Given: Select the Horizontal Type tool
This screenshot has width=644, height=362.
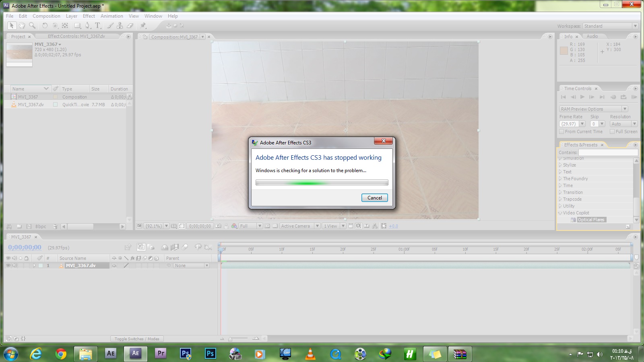Looking at the screenshot, I should tap(98, 25).
